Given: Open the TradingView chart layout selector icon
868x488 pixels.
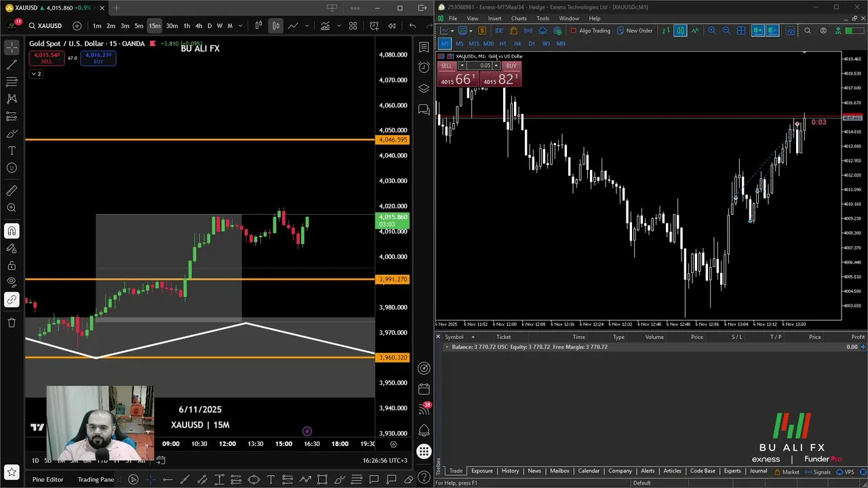Looking at the screenshot, I should [332, 8].
